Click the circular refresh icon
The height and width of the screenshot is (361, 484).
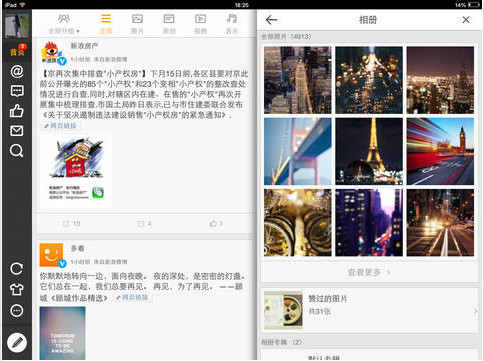17,269
